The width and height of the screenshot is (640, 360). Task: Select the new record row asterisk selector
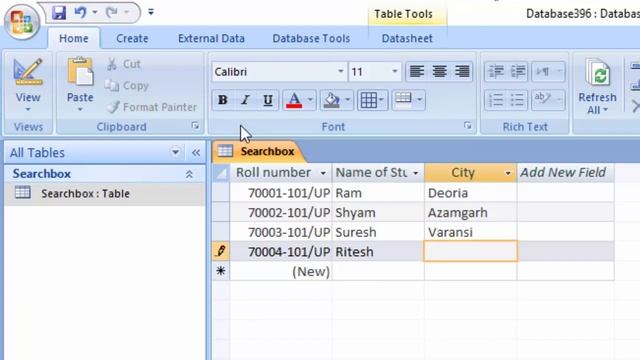point(221,271)
